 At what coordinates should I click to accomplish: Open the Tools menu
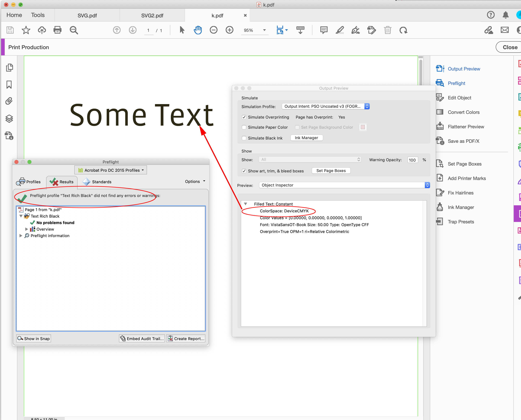pyautogui.click(x=38, y=15)
